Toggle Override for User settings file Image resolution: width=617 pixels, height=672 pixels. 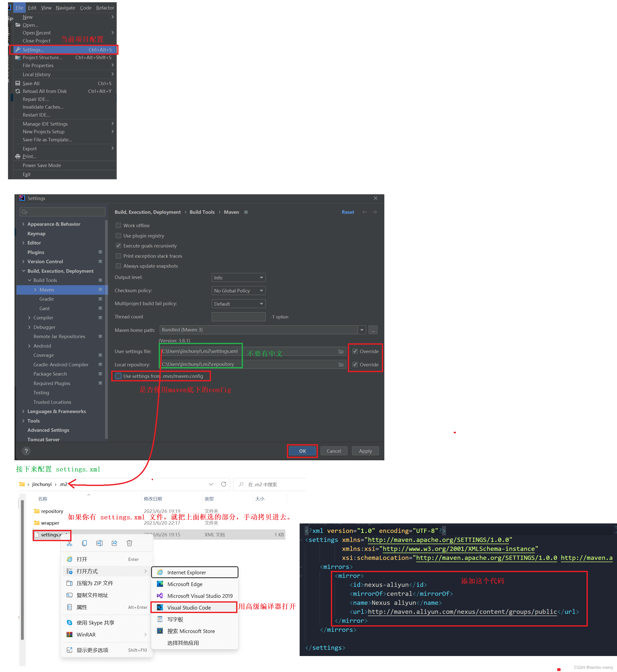[x=355, y=351]
